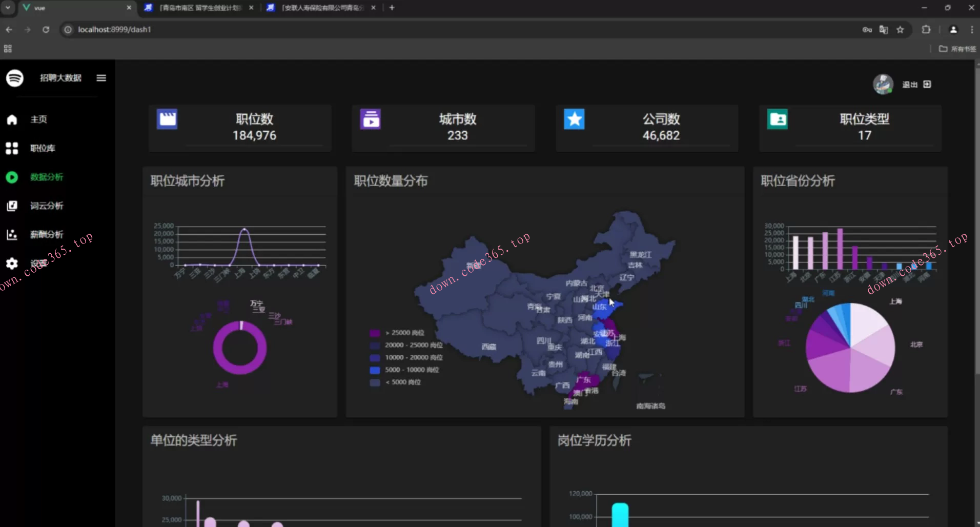Select 数据分析 play icon in sidebar

click(x=12, y=177)
